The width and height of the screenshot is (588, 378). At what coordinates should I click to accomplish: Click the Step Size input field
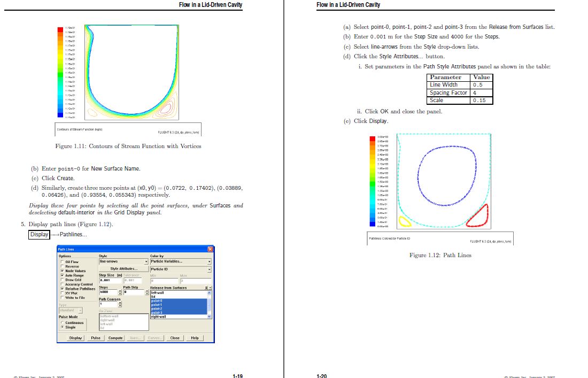click(111, 280)
